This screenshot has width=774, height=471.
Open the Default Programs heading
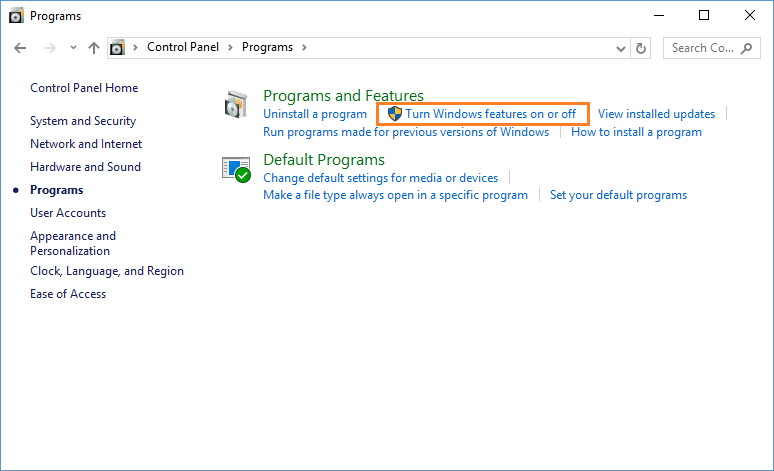[x=324, y=159]
